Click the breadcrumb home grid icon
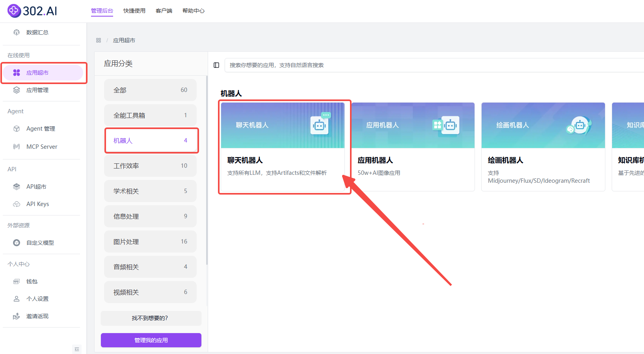This screenshot has width=644, height=354. click(99, 40)
